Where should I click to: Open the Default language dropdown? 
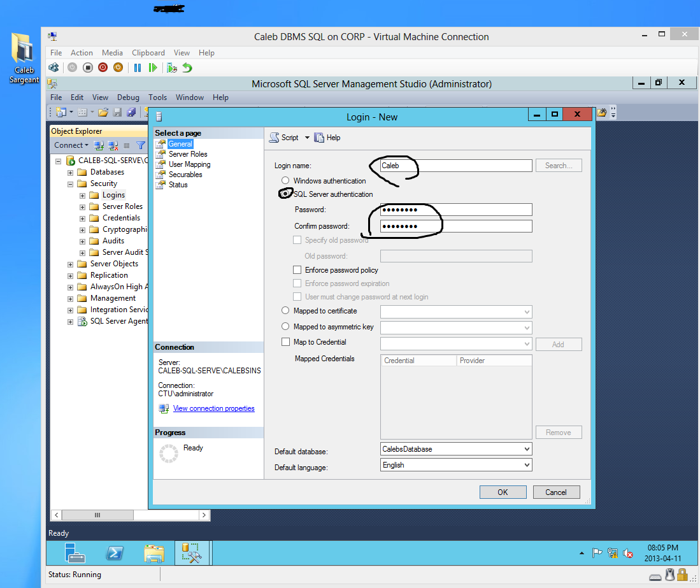pos(527,465)
